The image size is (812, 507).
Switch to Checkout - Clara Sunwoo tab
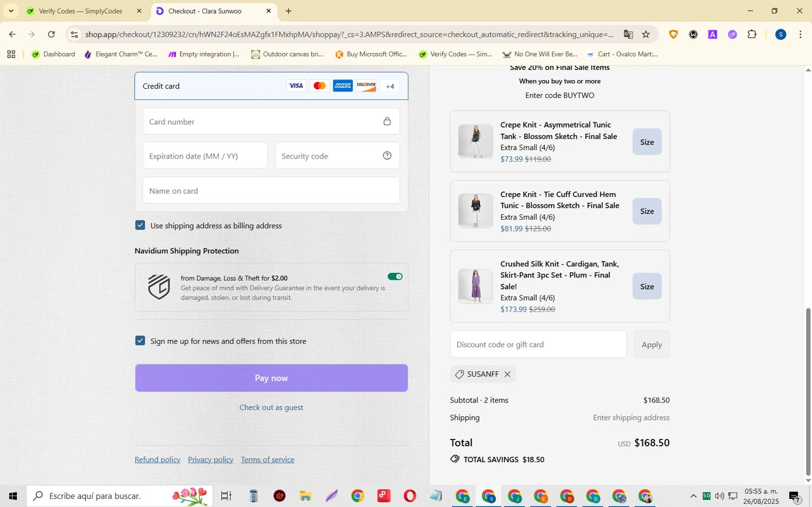[205, 11]
